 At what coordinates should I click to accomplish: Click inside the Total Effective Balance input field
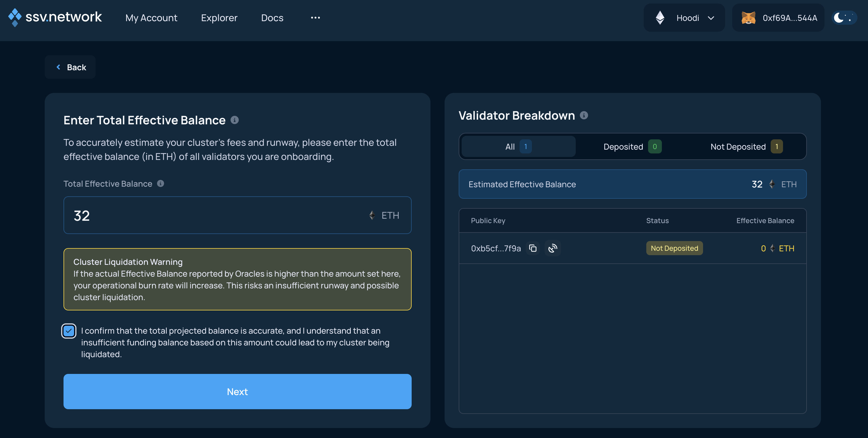coord(202,215)
